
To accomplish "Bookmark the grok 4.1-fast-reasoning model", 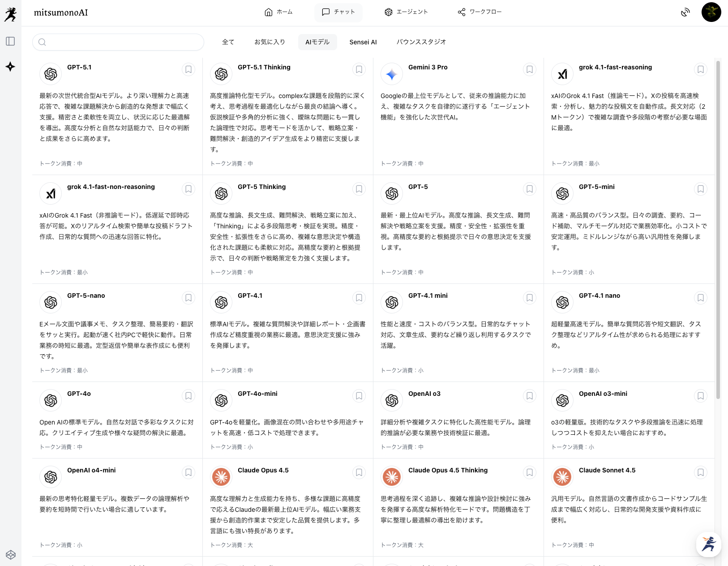I will tap(701, 69).
